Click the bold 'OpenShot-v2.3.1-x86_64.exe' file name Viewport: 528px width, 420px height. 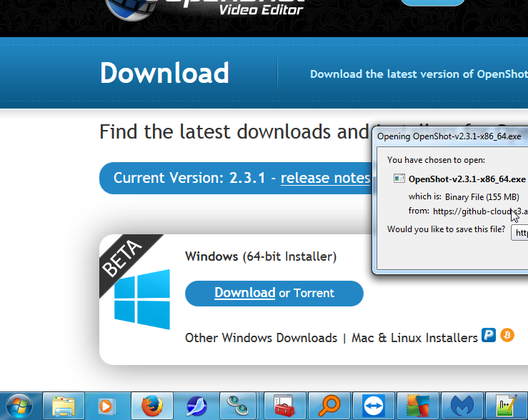click(467, 179)
